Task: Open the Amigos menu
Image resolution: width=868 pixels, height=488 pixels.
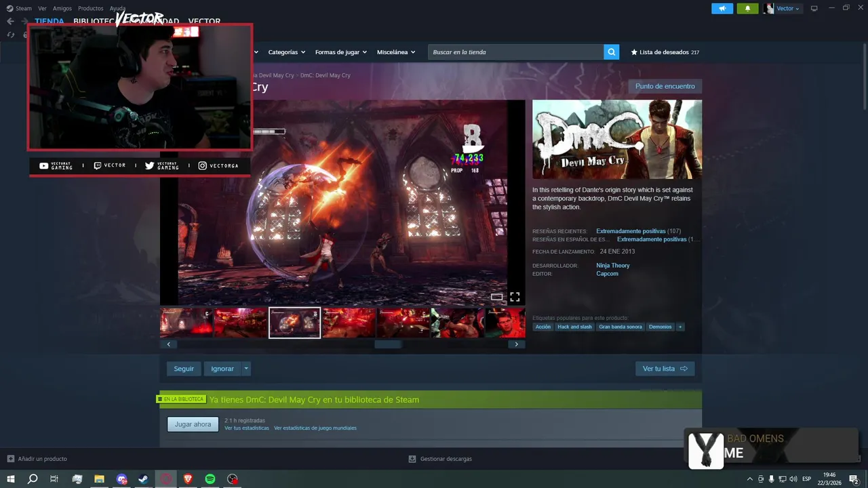Action: click(x=62, y=8)
